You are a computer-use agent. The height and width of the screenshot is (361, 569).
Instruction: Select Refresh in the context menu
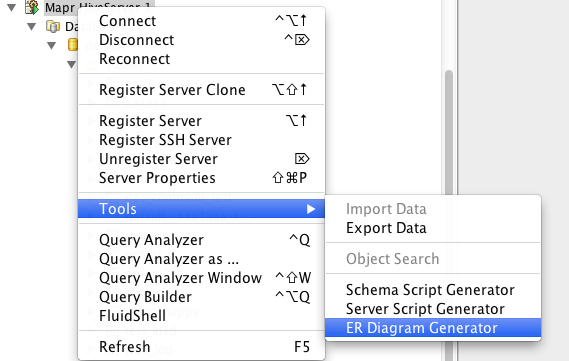201,347
